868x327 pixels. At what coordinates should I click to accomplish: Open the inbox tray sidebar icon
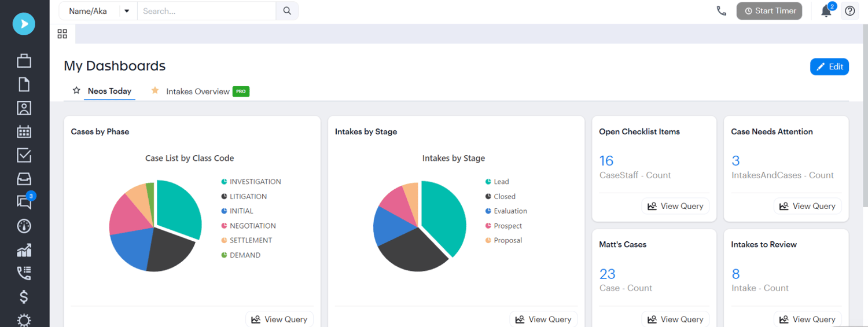(x=24, y=179)
